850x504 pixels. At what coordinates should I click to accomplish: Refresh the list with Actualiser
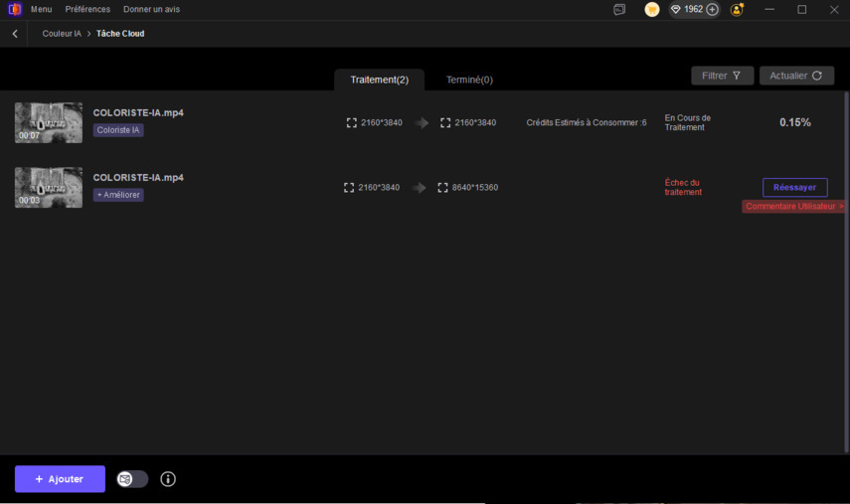coord(796,76)
